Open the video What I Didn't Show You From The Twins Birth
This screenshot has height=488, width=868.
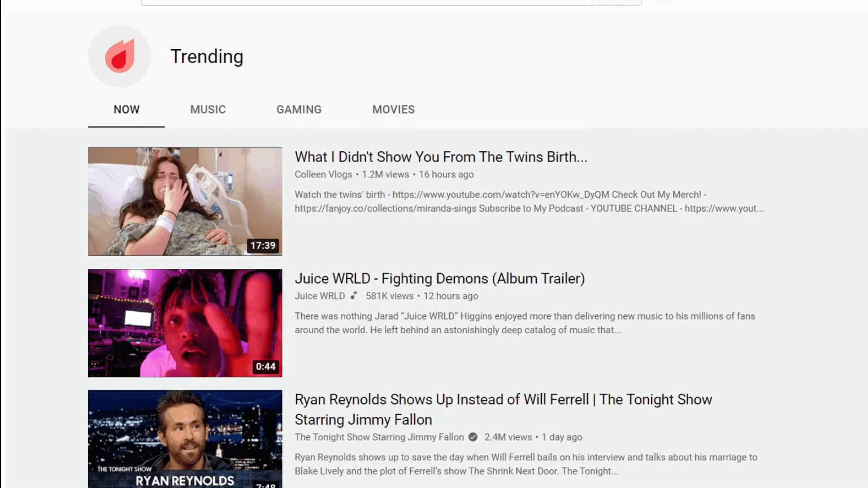point(441,157)
